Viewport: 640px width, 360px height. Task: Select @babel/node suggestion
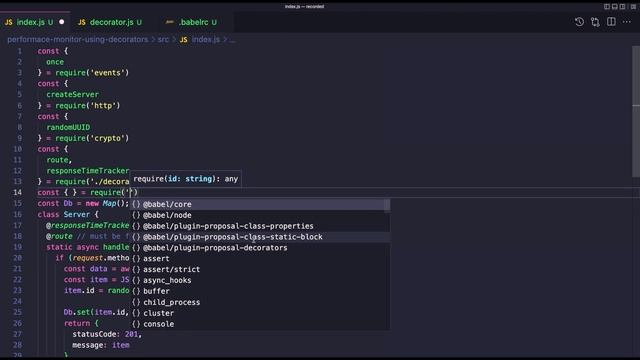coord(260,215)
